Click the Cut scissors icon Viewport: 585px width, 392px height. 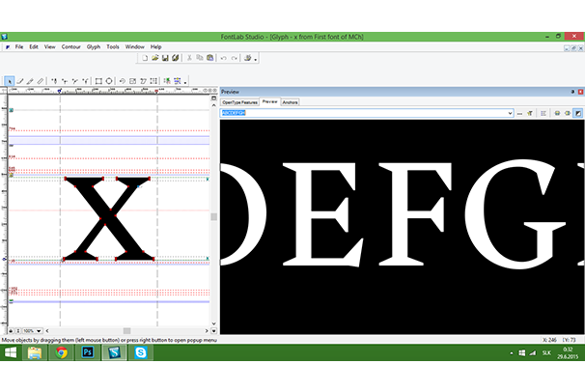point(188,59)
